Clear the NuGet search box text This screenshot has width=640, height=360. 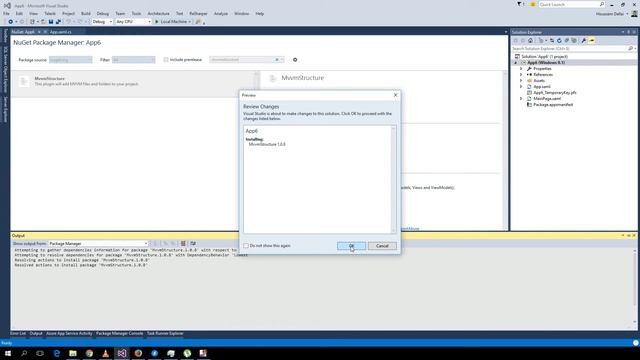tap(277, 60)
